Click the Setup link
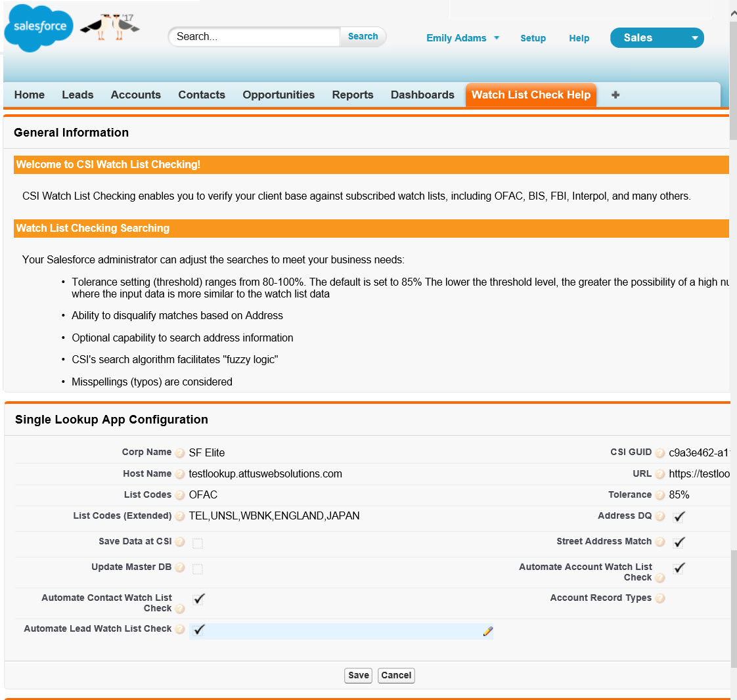Image resolution: width=737 pixels, height=700 pixels. 533,38
